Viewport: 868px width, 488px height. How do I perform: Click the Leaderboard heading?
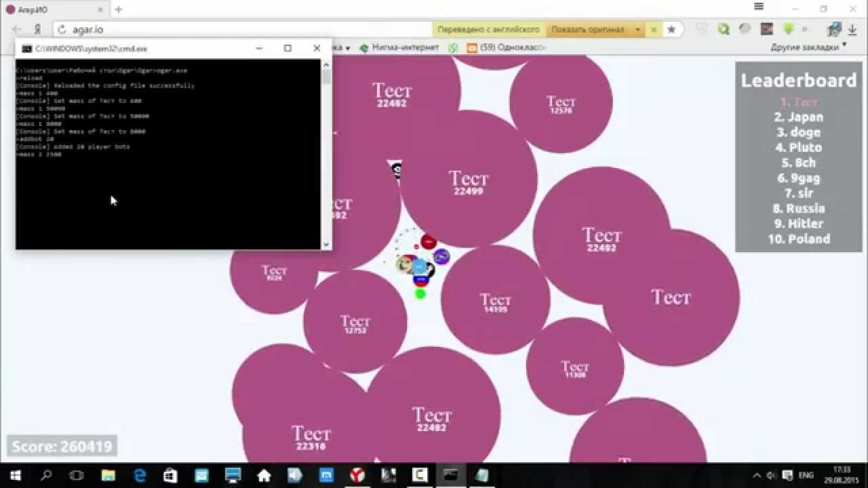(x=799, y=80)
